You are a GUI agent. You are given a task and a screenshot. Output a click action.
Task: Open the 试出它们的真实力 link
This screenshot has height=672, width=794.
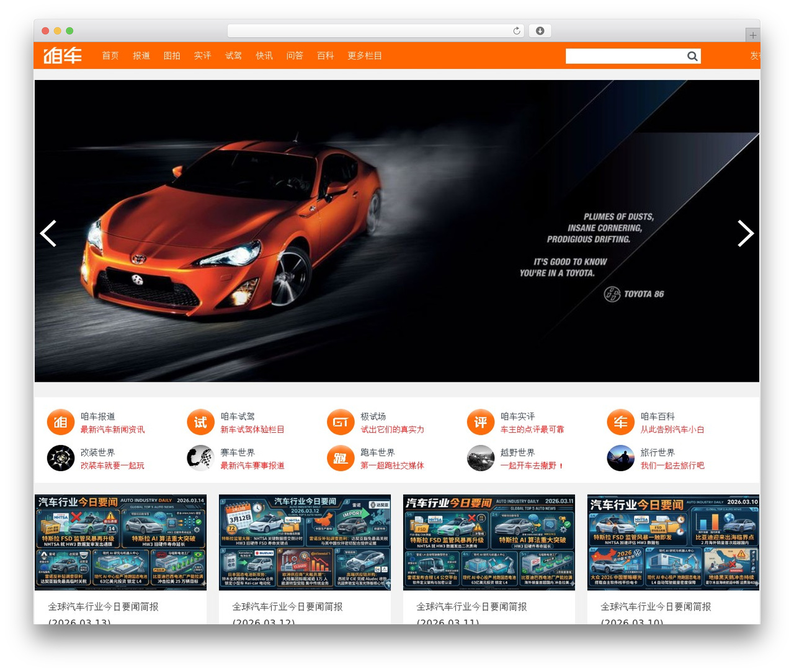[393, 430]
